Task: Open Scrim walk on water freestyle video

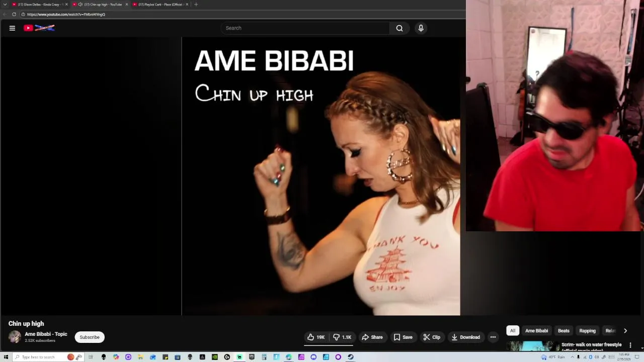Action: [591, 347]
